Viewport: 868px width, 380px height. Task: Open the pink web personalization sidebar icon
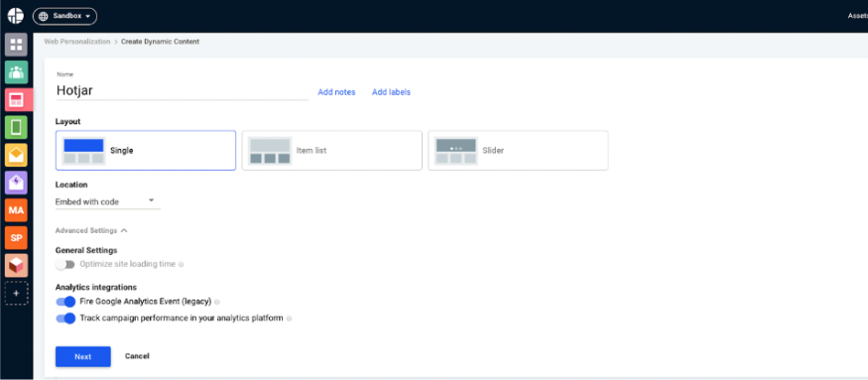pos(16,99)
